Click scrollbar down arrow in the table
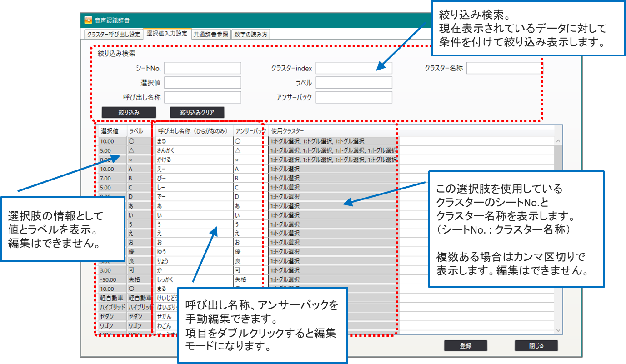The height and width of the screenshot is (364, 626). coord(558,330)
